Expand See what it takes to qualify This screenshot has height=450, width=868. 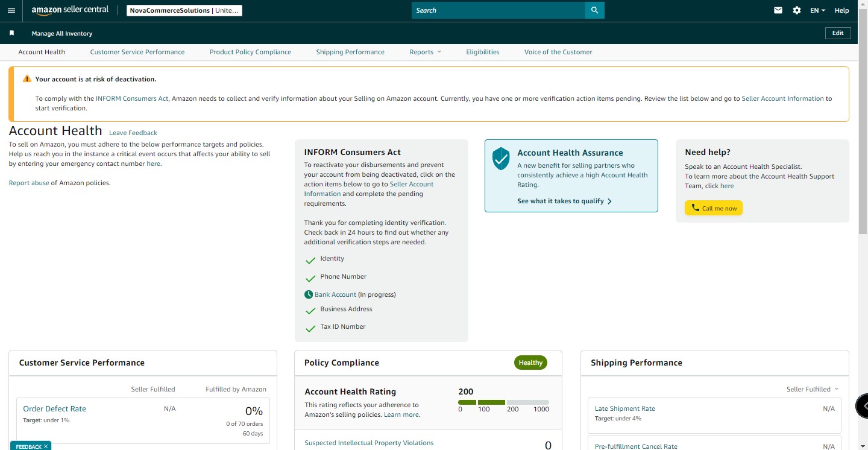pyautogui.click(x=564, y=201)
